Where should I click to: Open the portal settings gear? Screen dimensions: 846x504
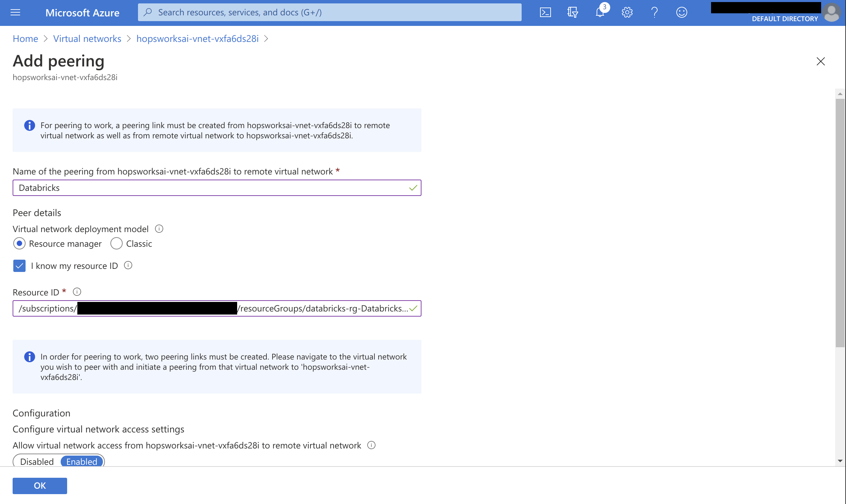(627, 12)
